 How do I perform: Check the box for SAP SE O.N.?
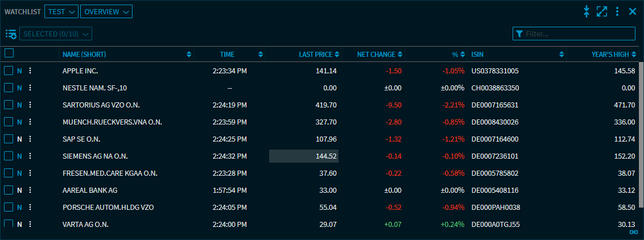(9, 139)
